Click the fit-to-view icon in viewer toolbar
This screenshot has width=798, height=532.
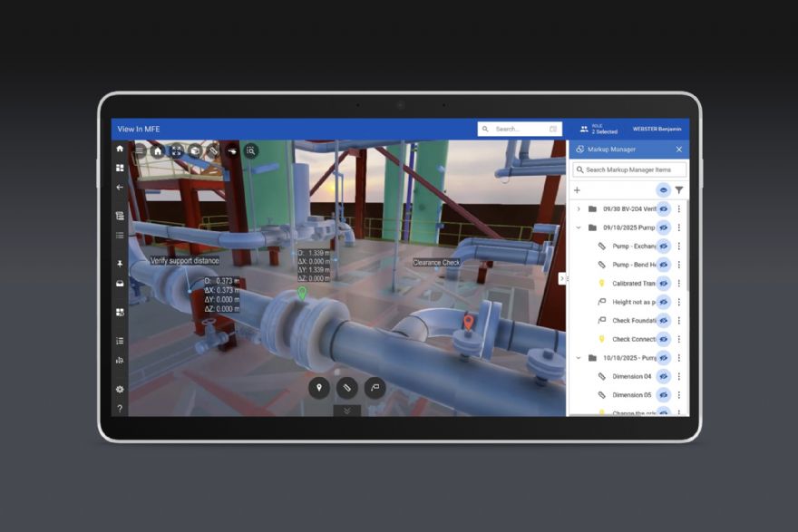click(176, 151)
